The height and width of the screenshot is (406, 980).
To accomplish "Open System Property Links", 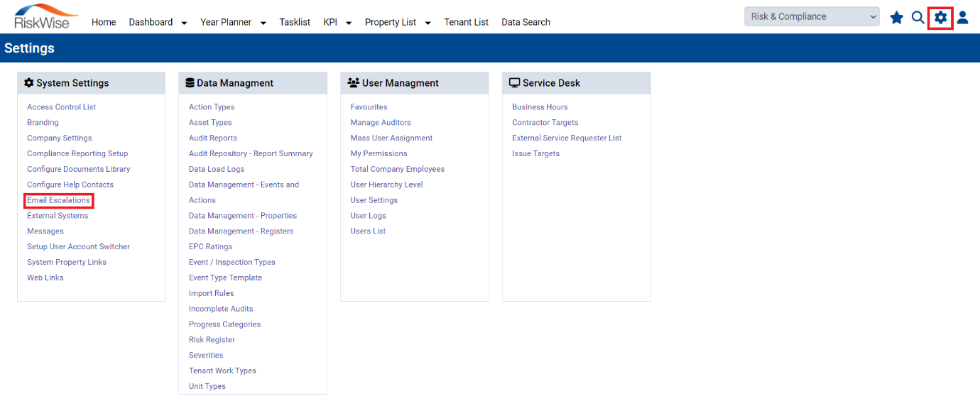I will click(67, 263).
